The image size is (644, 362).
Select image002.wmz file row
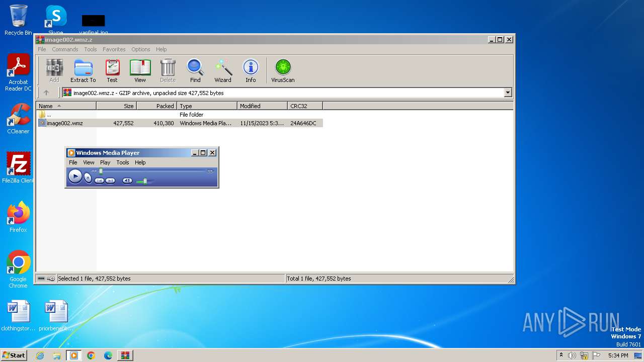180,123
